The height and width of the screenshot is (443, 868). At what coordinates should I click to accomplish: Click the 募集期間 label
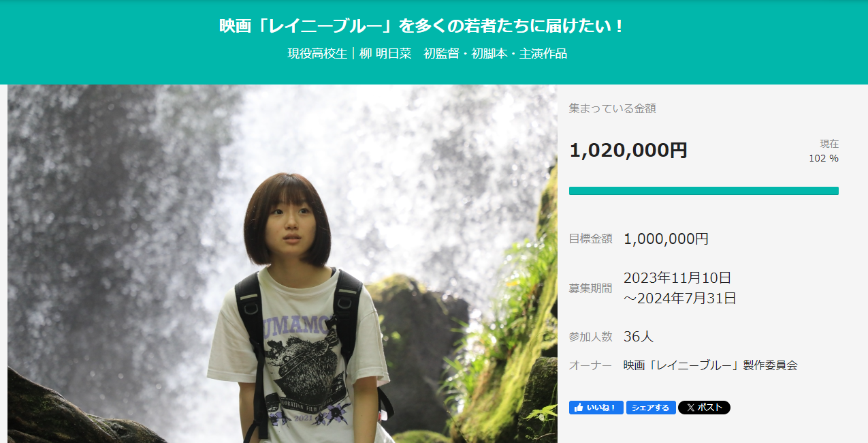591,288
